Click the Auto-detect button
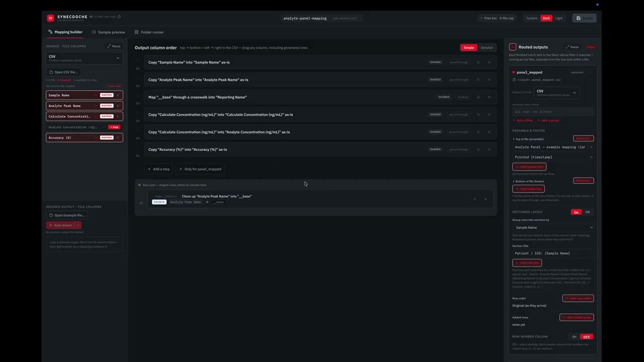Viewport: 644px width, 362px height. tap(60, 225)
